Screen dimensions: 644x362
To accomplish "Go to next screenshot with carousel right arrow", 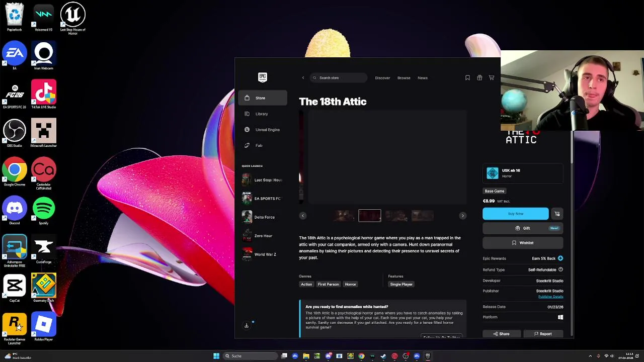I will click(463, 216).
